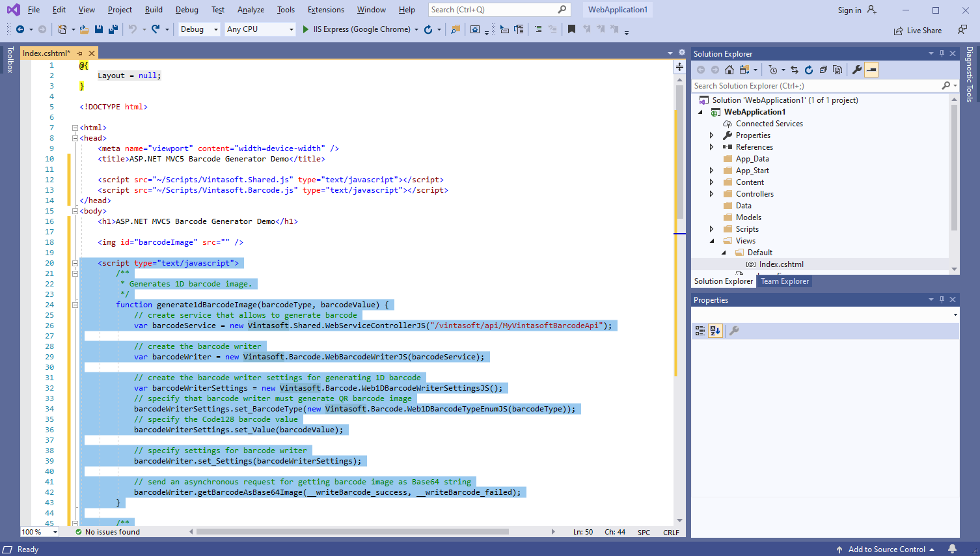This screenshot has width=980, height=556.
Task: Click the Save All toolbar icon
Action: point(113,29)
